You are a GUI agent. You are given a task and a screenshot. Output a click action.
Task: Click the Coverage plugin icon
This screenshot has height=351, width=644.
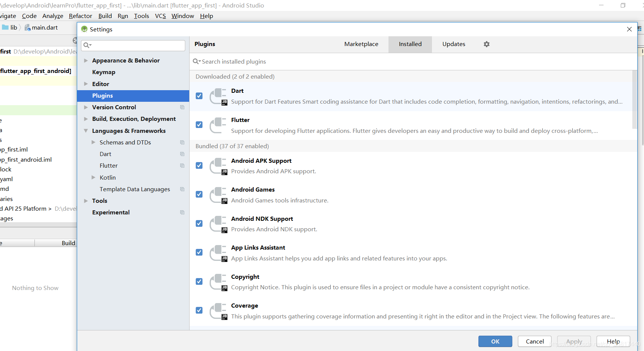(218, 311)
